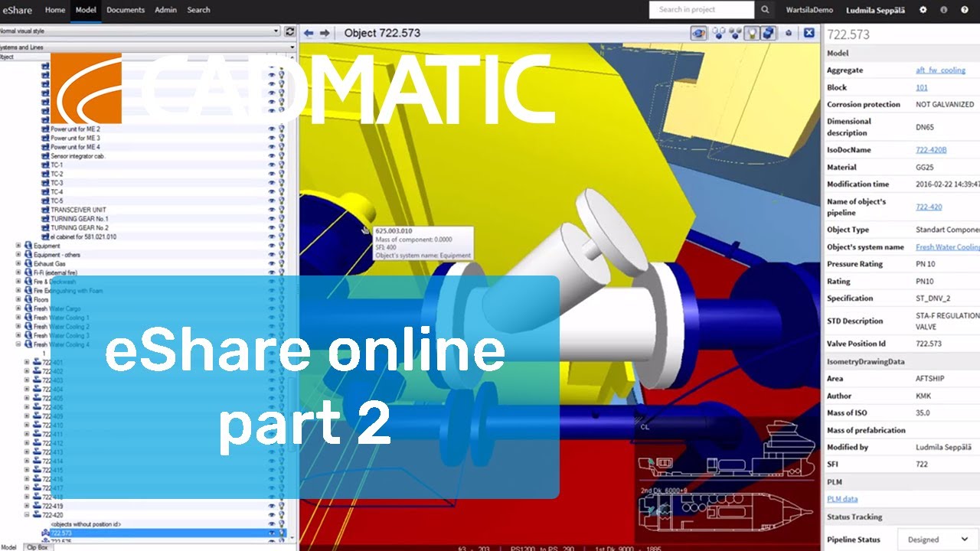The width and height of the screenshot is (980, 551).
Task: Click the stacked blue boxes icon
Action: (769, 33)
